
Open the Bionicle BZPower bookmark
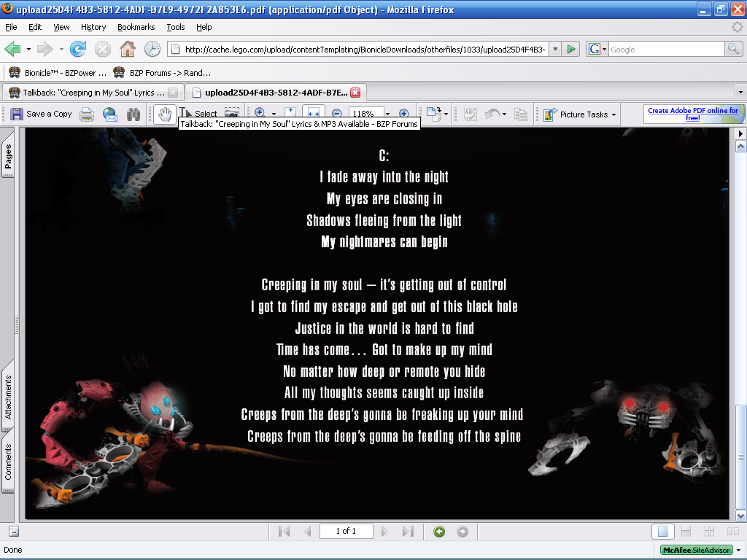click(x=58, y=73)
